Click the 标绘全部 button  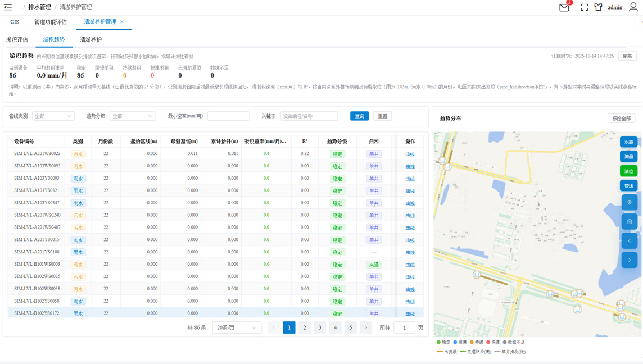(621, 118)
